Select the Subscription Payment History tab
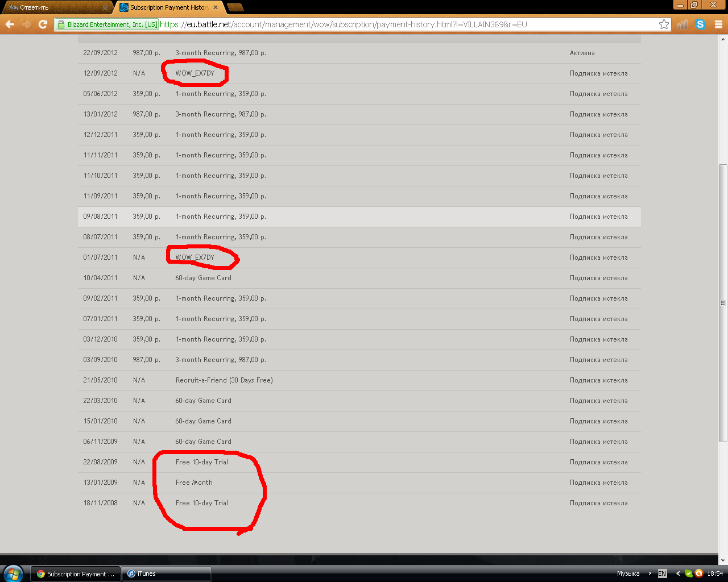The image size is (728, 582). [x=169, y=7]
